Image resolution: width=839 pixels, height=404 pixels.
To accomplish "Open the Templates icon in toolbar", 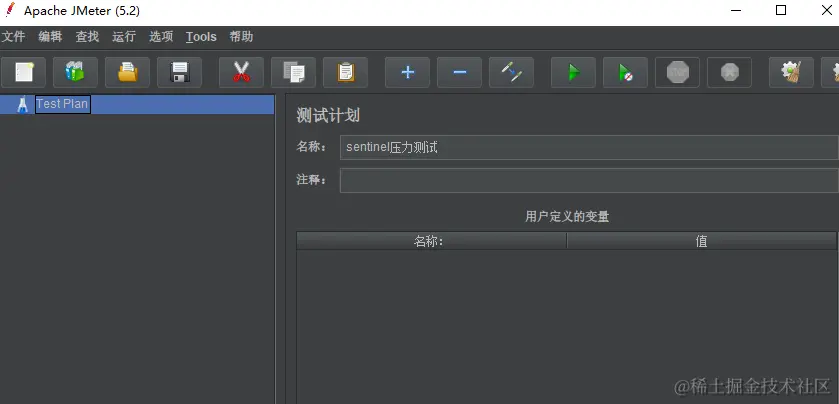I will (75, 72).
